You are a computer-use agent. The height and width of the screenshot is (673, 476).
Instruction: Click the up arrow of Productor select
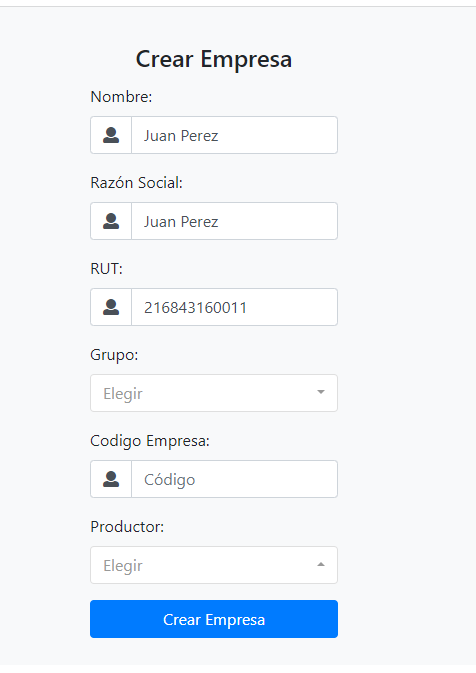tap(321, 564)
